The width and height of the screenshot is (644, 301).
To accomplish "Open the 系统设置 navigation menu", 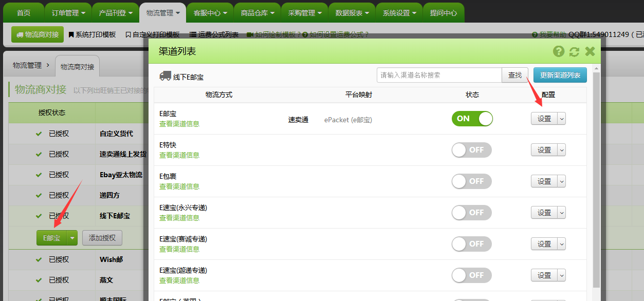I will point(399,13).
